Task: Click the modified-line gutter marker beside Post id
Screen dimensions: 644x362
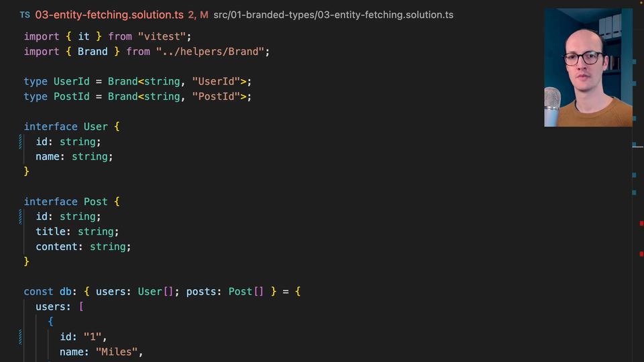Action: point(21,217)
